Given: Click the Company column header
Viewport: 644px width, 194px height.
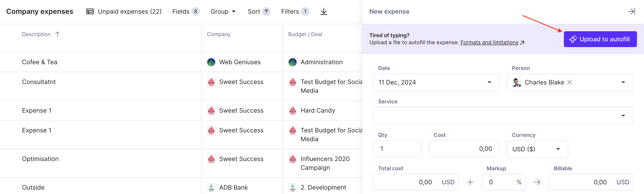Looking at the screenshot, I should (219, 34).
